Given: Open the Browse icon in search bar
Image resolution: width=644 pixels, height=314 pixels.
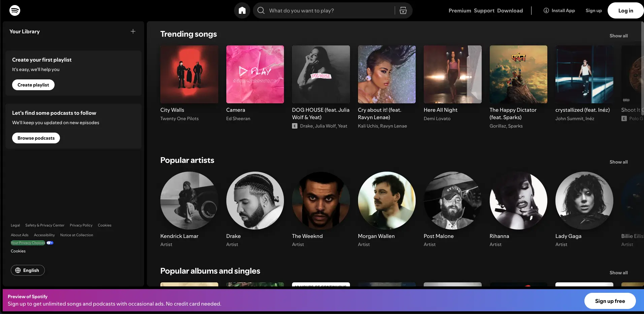Looking at the screenshot, I should click(x=403, y=10).
